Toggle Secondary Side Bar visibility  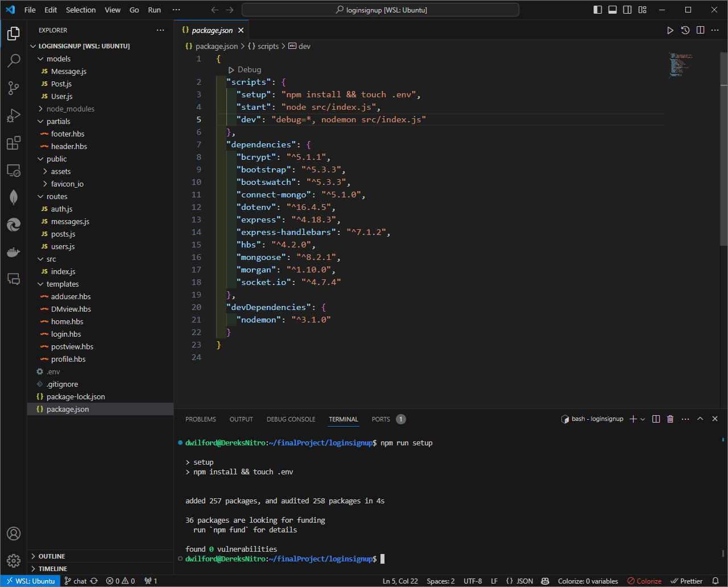click(x=627, y=10)
